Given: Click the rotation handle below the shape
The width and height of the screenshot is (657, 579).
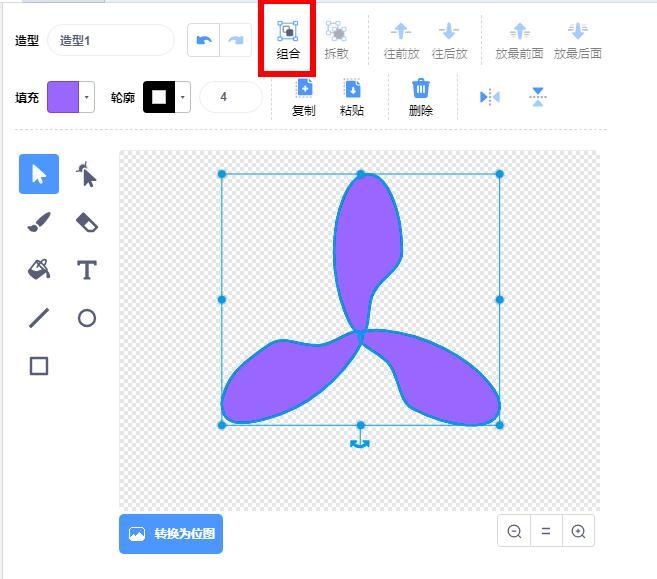Looking at the screenshot, I should click(x=360, y=444).
